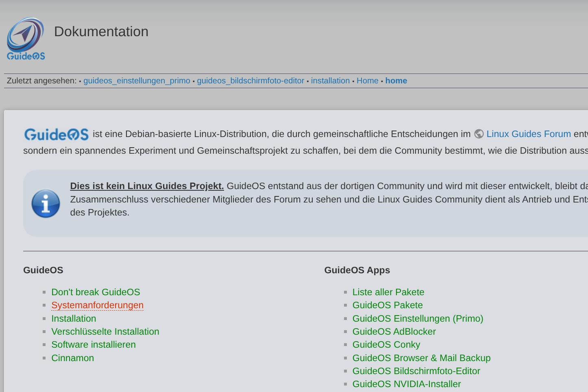The height and width of the screenshot is (392, 588).
Task: Select the installation breadcrumb link
Action: tap(330, 81)
